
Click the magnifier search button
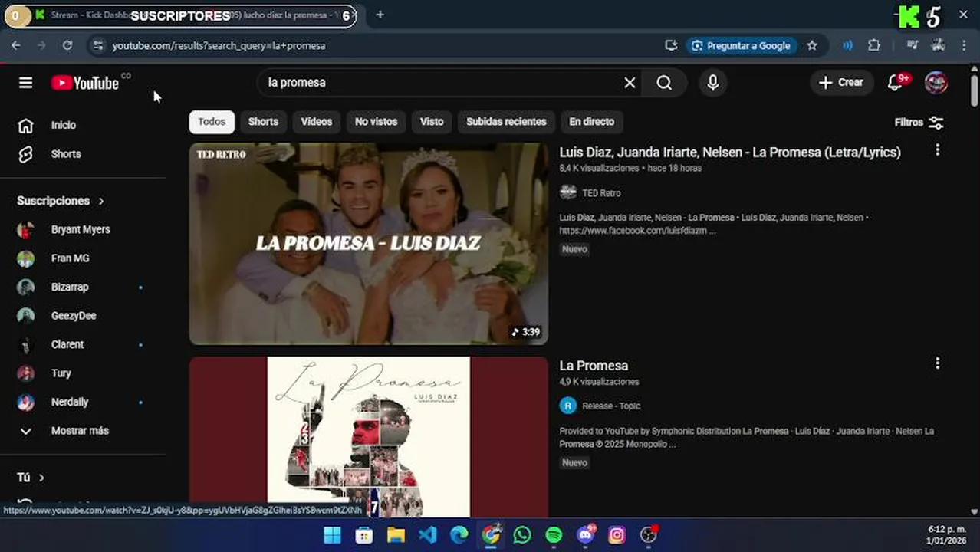click(x=664, y=83)
